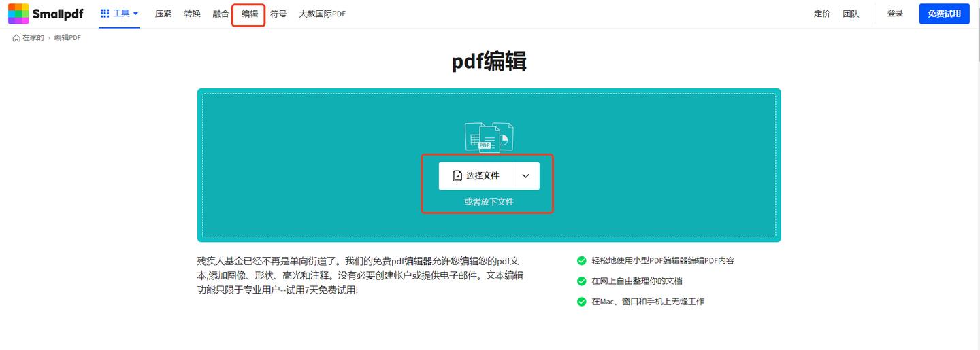Click the Smallpdf colorful logo
Screen dimensions: 980x350
18,14
